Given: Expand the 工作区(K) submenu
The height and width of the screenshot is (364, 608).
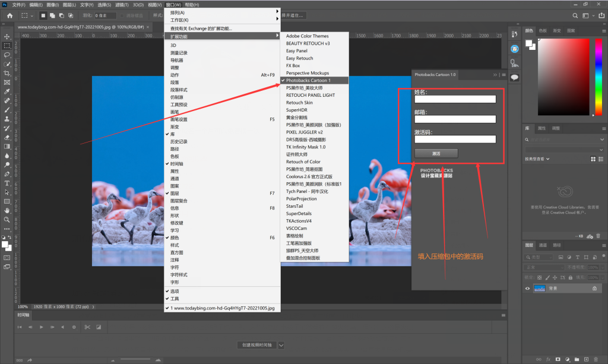Looking at the screenshot, I should [222, 20].
